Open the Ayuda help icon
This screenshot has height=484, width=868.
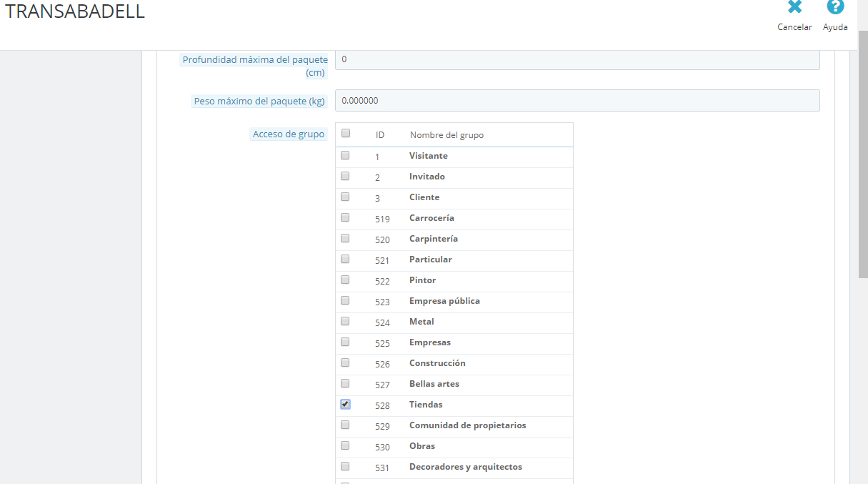835,7
